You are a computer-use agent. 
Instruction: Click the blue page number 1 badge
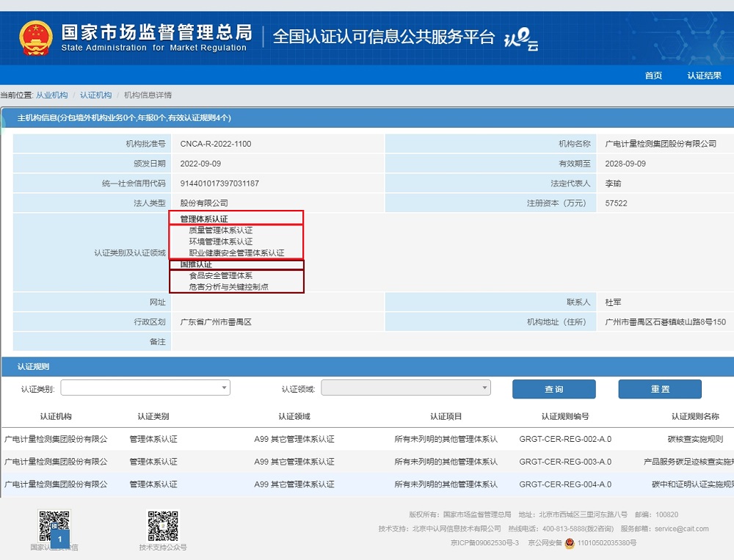click(x=59, y=539)
